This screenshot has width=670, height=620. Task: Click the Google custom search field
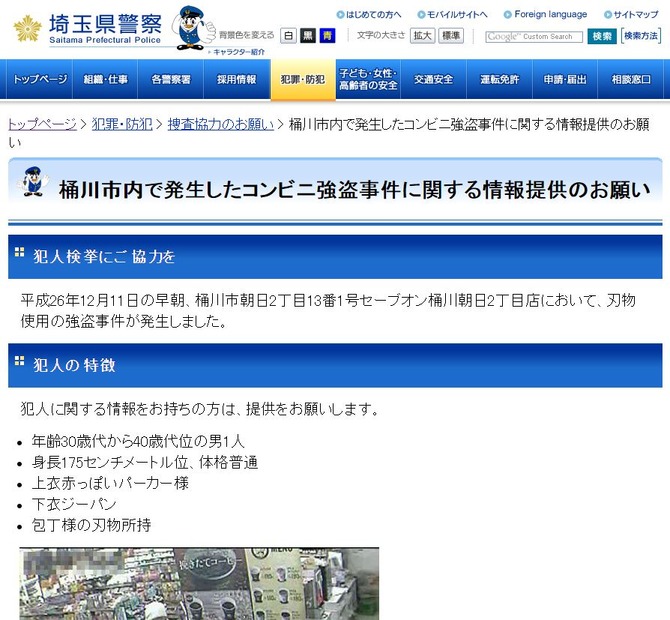coord(533,36)
